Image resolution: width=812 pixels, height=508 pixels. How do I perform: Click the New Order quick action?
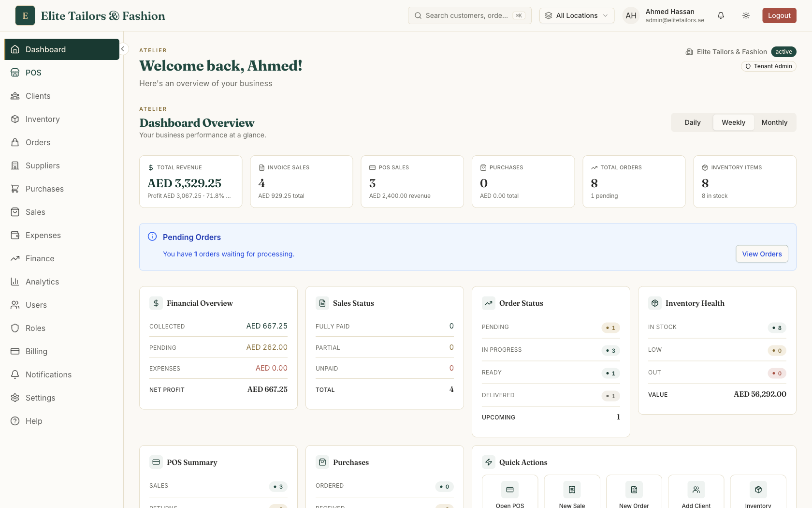634,493
